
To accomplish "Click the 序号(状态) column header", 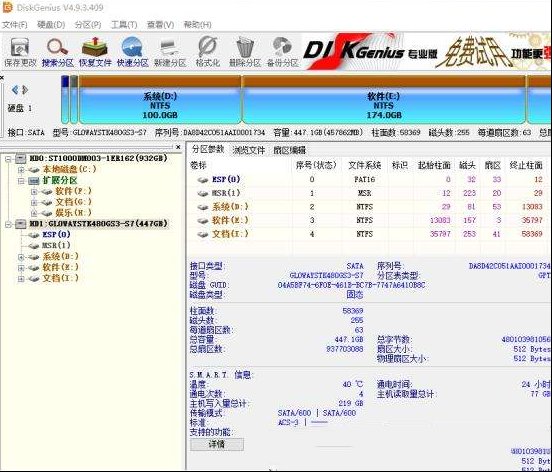I will 316,165.
